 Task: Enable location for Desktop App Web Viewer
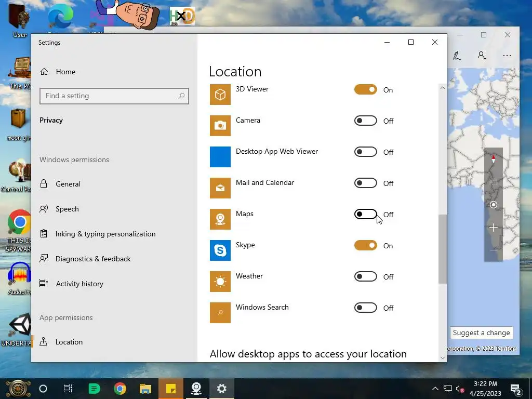pyautogui.click(x=365, y=152)
